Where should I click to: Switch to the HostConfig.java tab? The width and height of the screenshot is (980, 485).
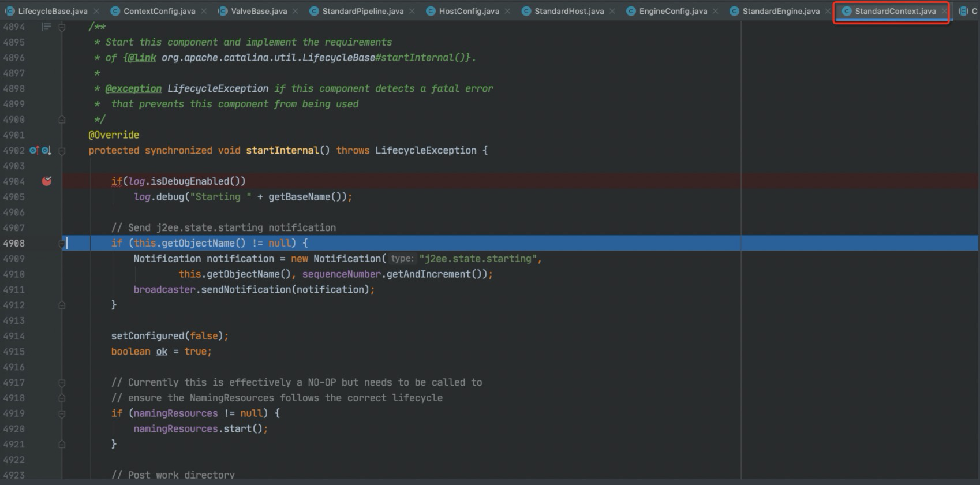(x=469, y=11)
